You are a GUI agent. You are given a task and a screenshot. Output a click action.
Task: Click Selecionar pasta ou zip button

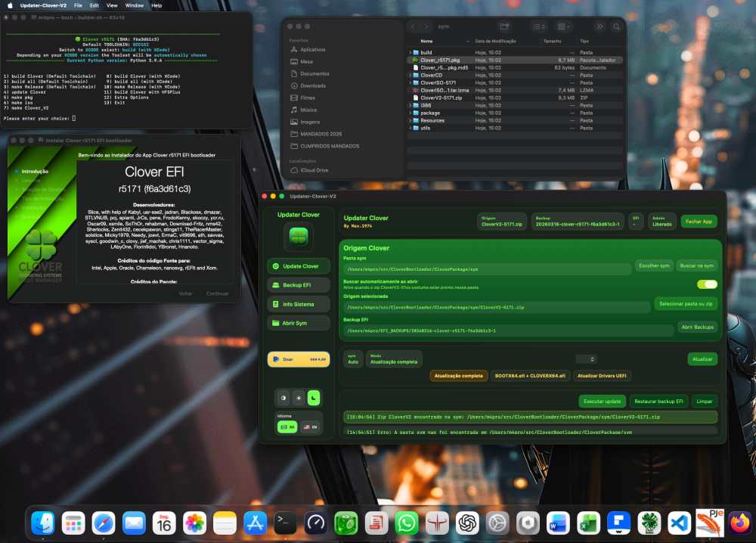click(x=686, y=304)
